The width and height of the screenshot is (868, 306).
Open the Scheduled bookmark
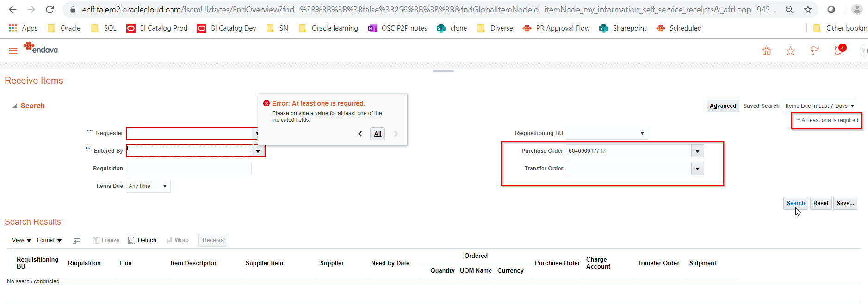(679, 28)
